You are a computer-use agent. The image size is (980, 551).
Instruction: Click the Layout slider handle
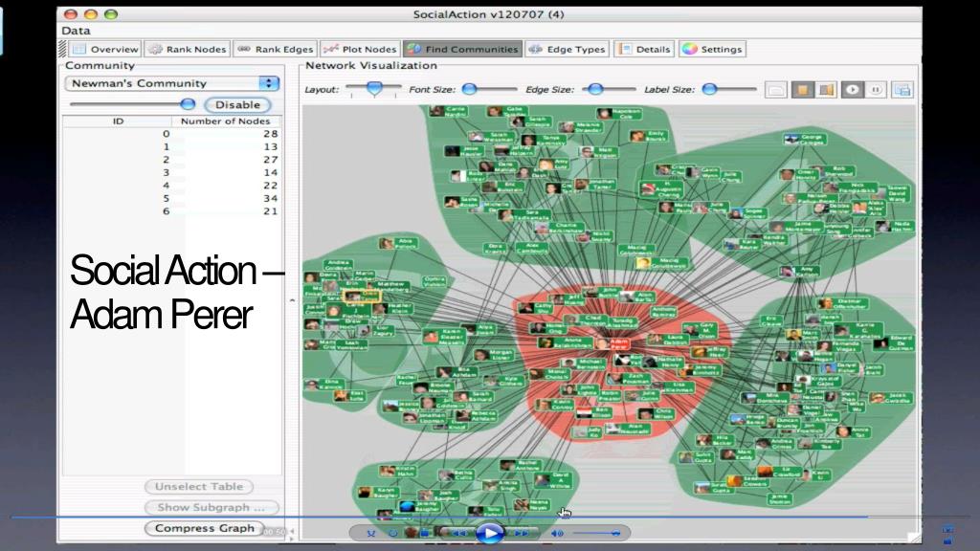374,89
